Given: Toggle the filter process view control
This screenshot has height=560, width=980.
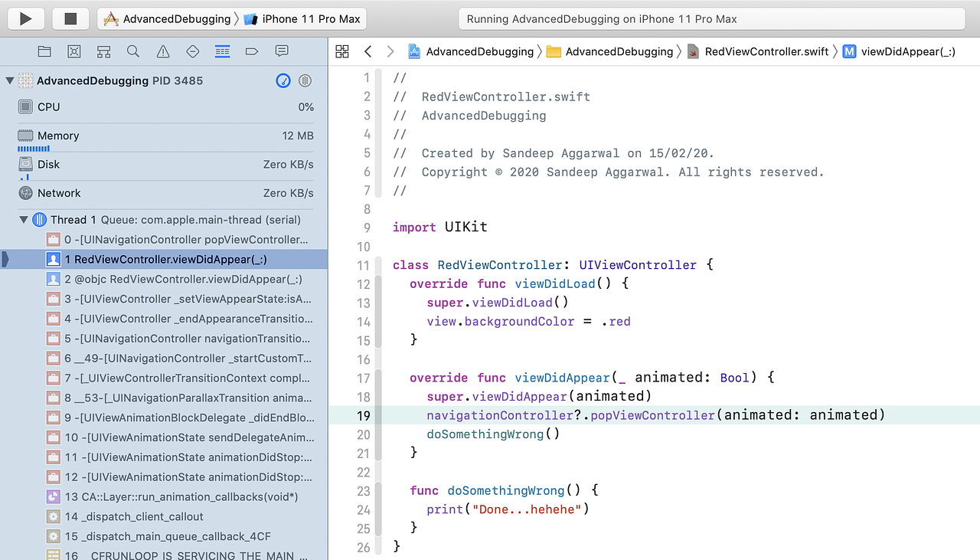Looking at the screenshot, I should [305, 80].
